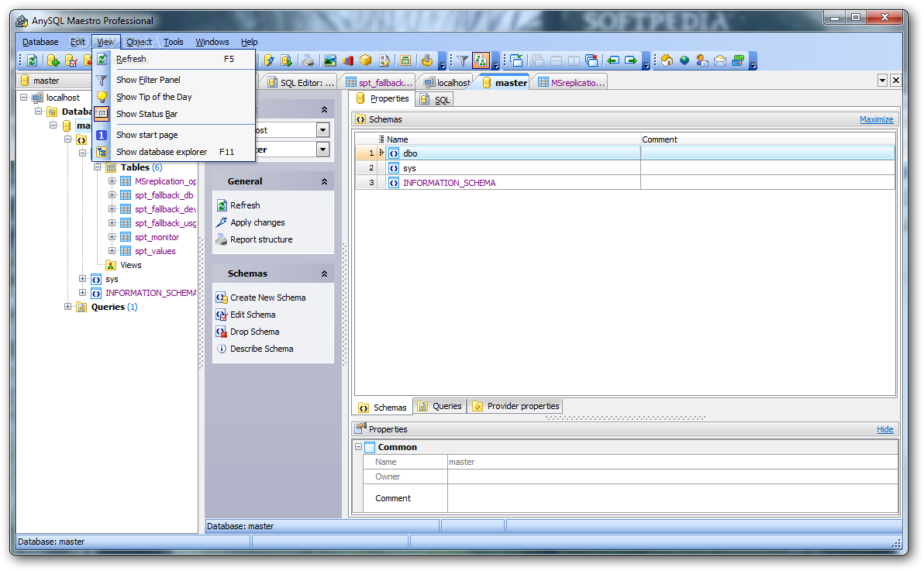
Task: Expand the sys schema tree node
Action: tap(82, 279)
